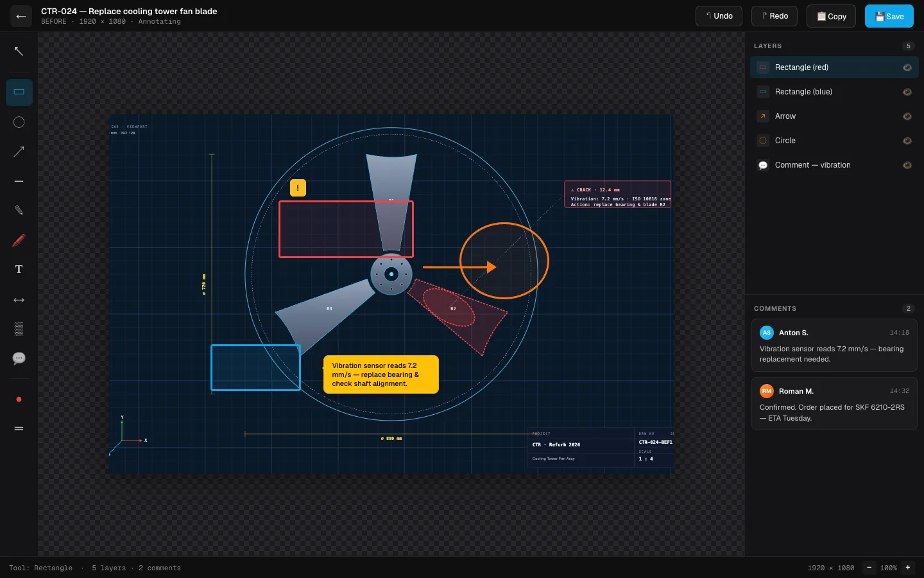924x578 pixels.
Task: Toggle visibility of Arrow layer
Action: [907, 116]
